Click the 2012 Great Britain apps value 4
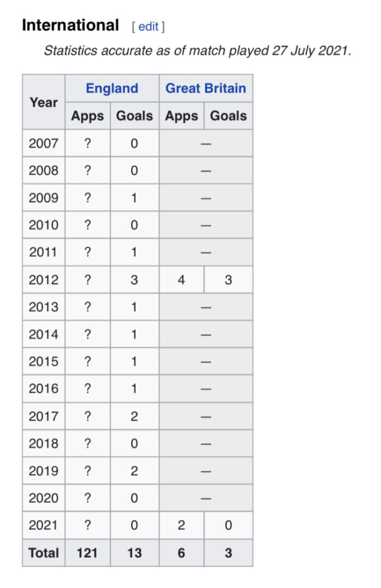 pos(182,280)
